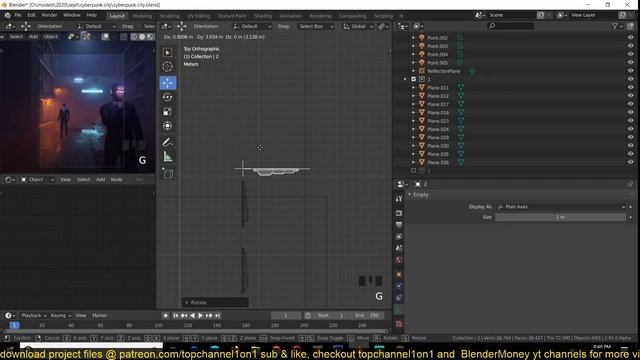Open the View Layer properties tab

coord(399,237)
